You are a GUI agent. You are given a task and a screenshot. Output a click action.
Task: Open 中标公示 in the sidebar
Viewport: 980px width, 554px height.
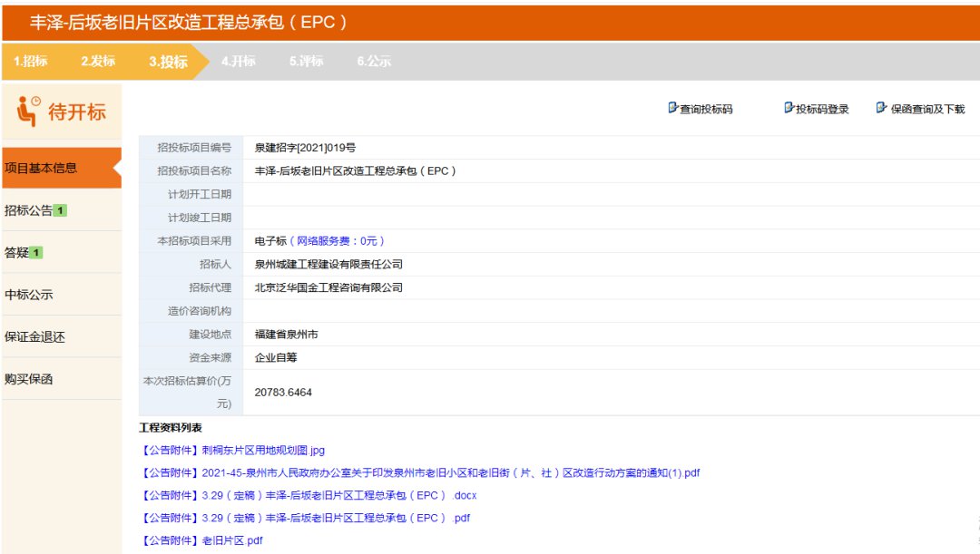tap(29, 295)
